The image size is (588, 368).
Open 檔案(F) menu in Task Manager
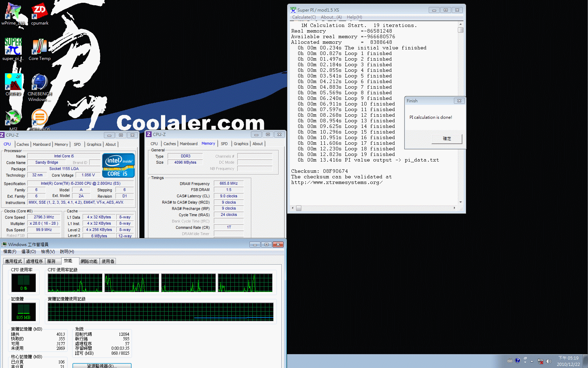coord(10,252)
